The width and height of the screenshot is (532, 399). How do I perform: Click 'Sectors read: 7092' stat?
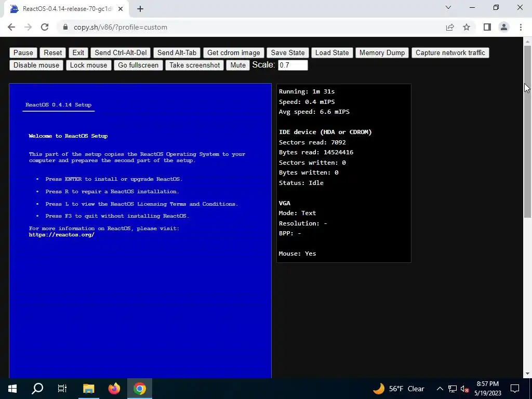tap(312, 142)
